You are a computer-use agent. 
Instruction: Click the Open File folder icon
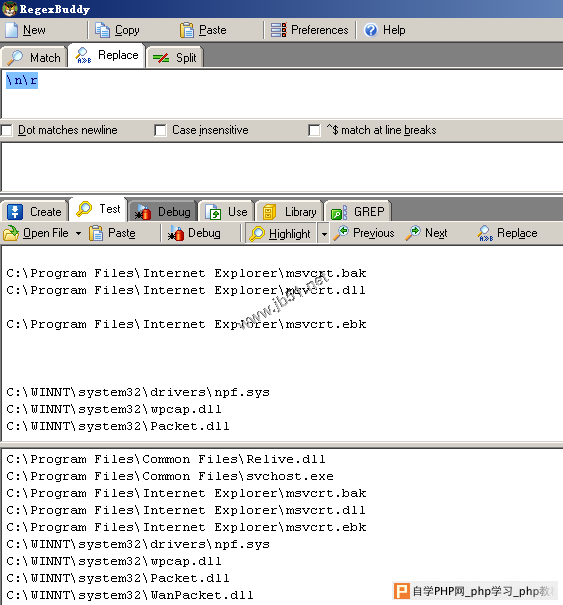tap(11, 233)
